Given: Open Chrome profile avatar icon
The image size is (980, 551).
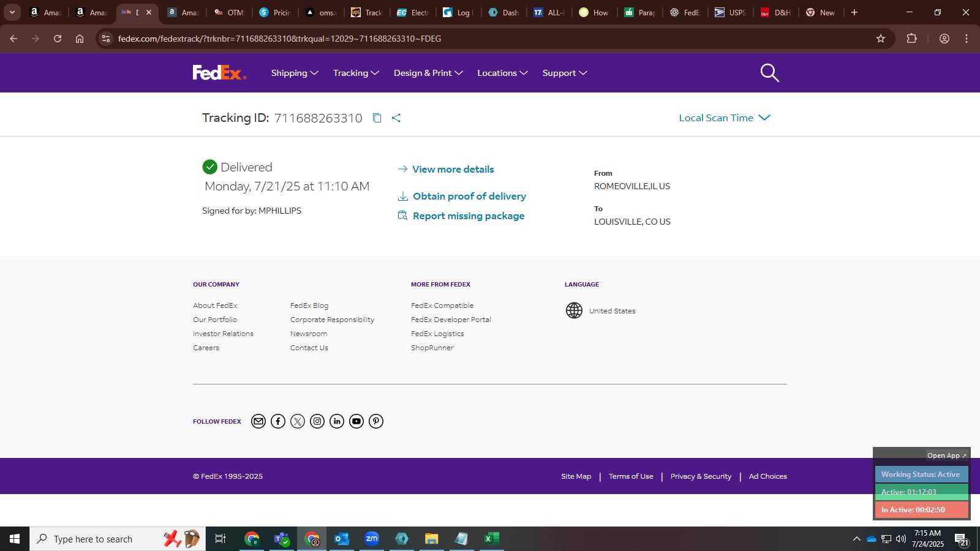Looking at the screenshot, I should 944,39.
